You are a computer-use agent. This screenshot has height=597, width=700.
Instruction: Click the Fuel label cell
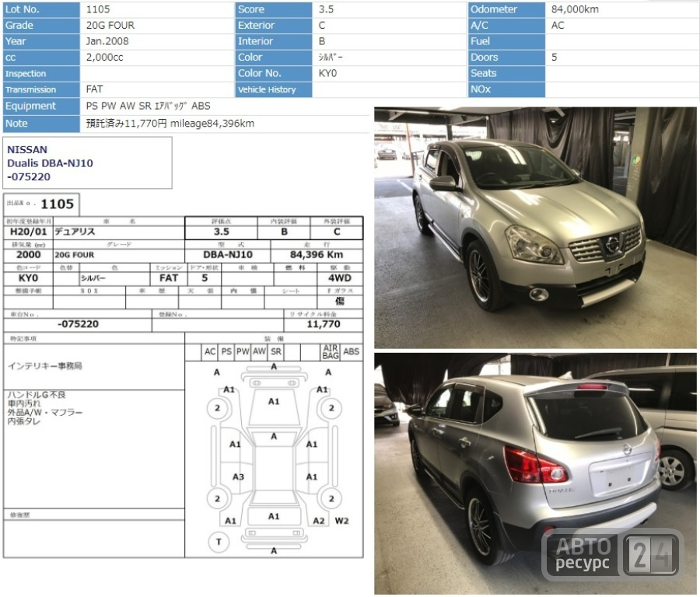(x=506, y=41)
